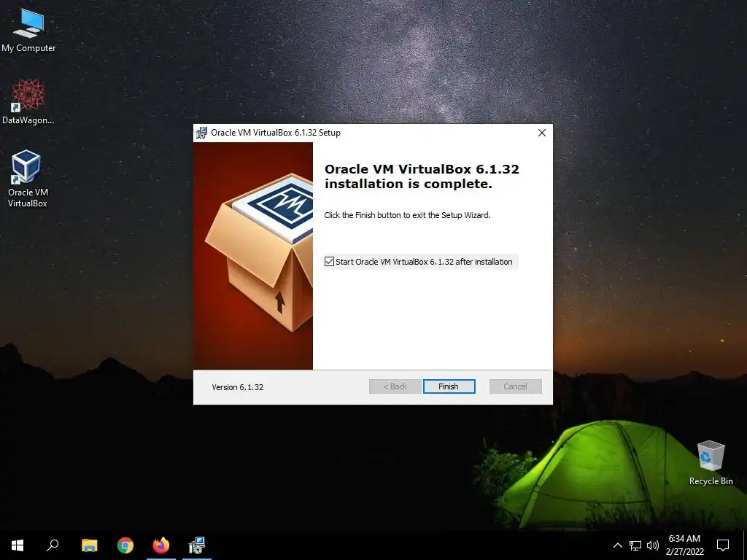747x560 pixels.
Task: Open the notification center icon
Action: pyautogui.click(x=723, y=545)
